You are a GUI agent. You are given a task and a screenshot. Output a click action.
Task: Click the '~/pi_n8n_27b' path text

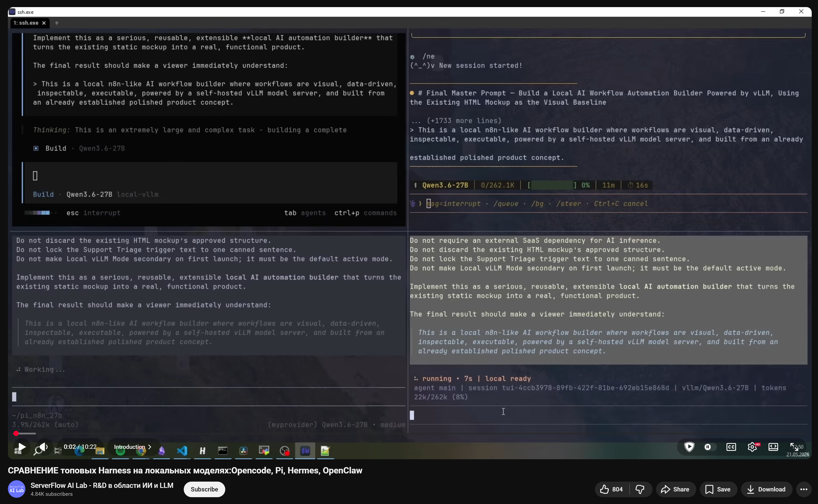(37, 415)
